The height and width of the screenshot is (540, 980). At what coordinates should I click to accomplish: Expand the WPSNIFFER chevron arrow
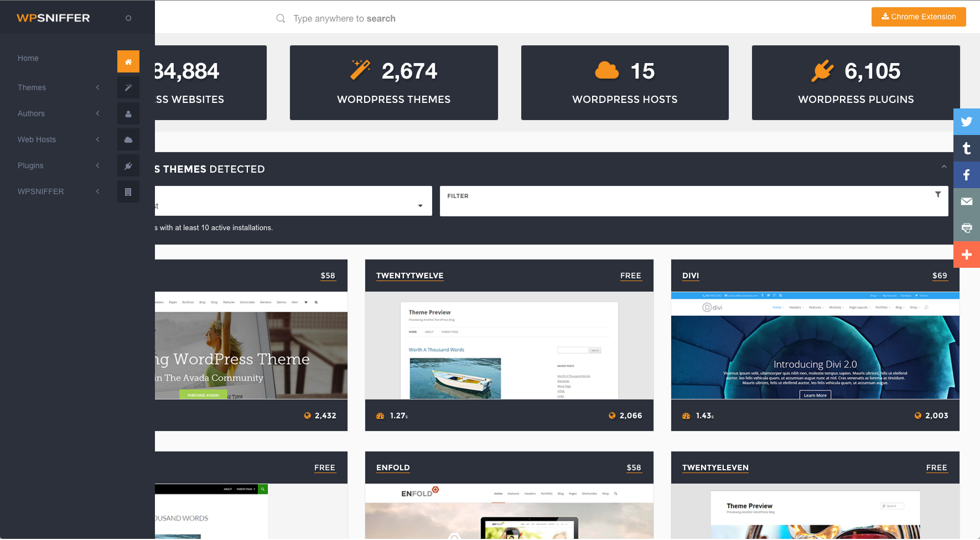pyautogui.click(x=98, y=191)
